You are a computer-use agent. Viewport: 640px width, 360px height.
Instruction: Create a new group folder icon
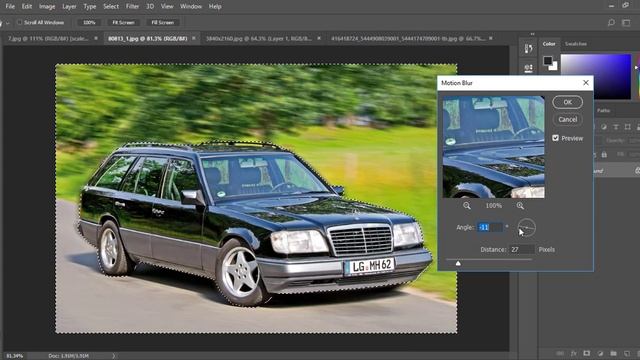613,353
